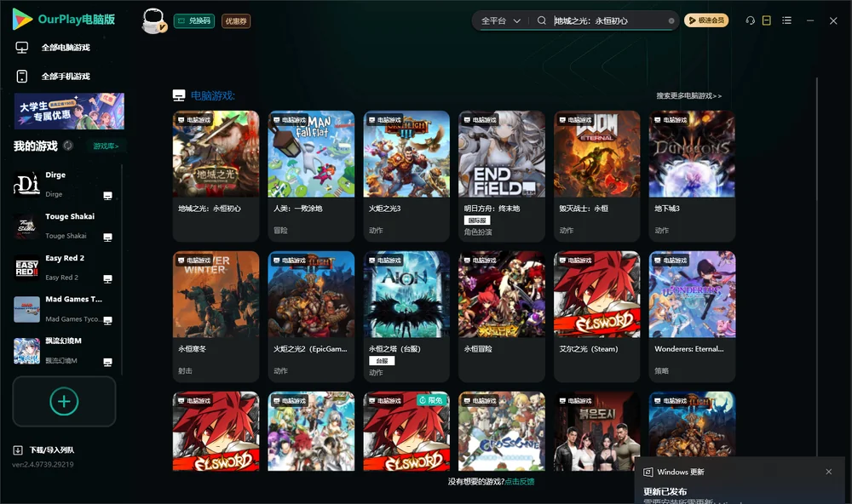Clear the search text with x icon
852x504 pixels.
(x=671, y=20)
